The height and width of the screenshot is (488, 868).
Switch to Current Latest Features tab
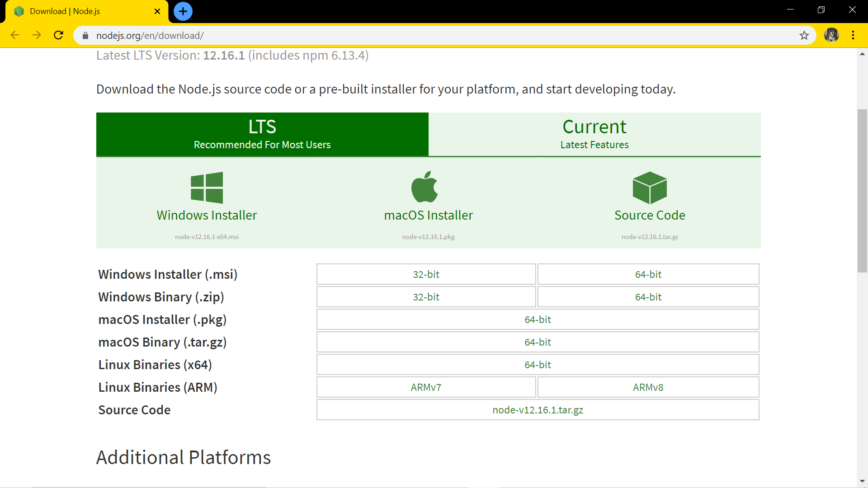pos(594,134)
